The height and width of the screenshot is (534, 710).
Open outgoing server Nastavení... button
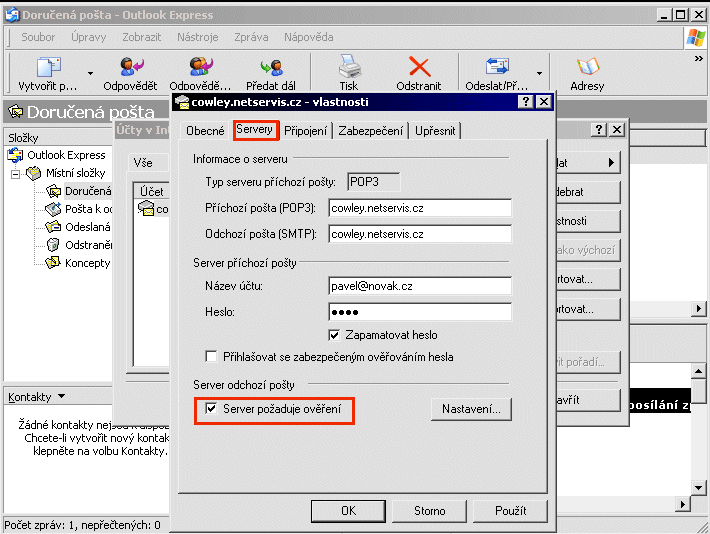[471, 409]
